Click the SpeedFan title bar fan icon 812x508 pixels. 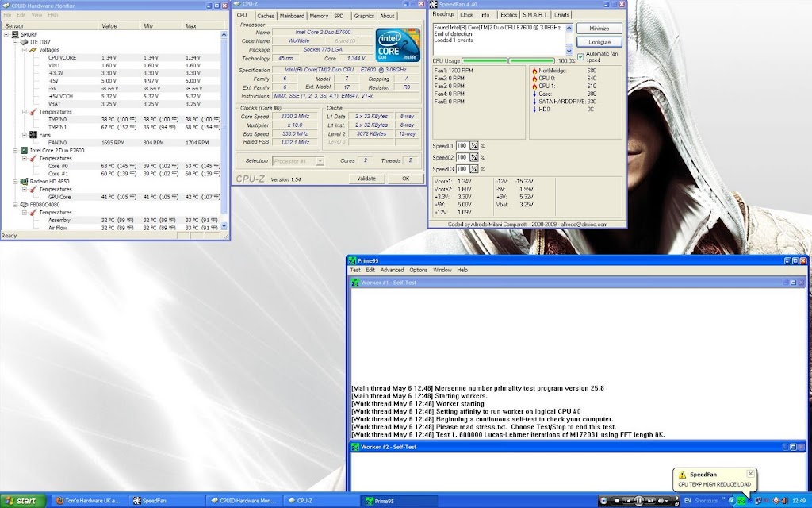click(x=434, y=5)
